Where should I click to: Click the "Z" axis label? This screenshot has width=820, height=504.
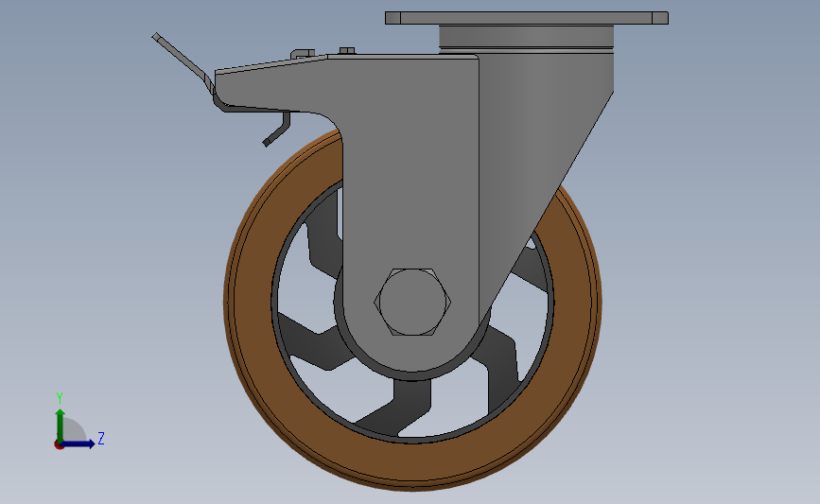click(x=101, y=438)
